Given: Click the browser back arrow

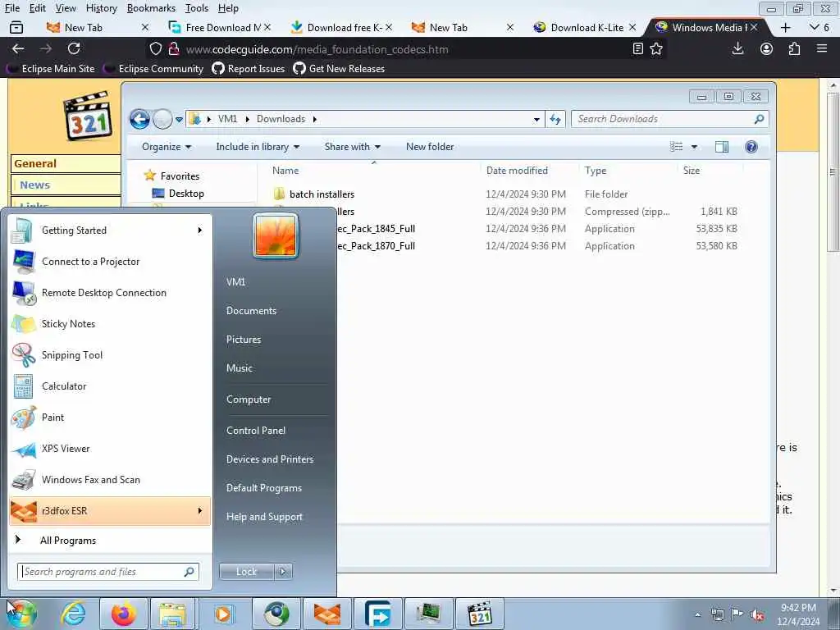Looking at the screenshot, I should click(x=18, y=48).
